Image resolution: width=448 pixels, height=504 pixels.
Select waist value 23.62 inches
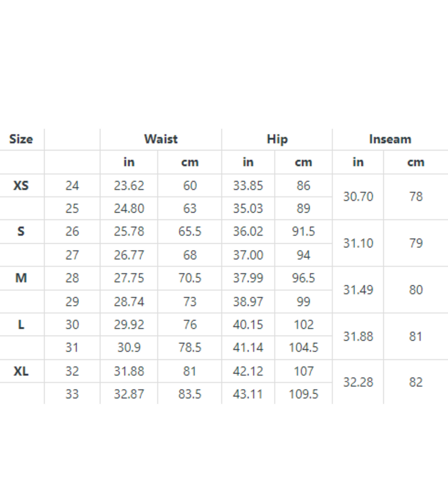(129, 185)
